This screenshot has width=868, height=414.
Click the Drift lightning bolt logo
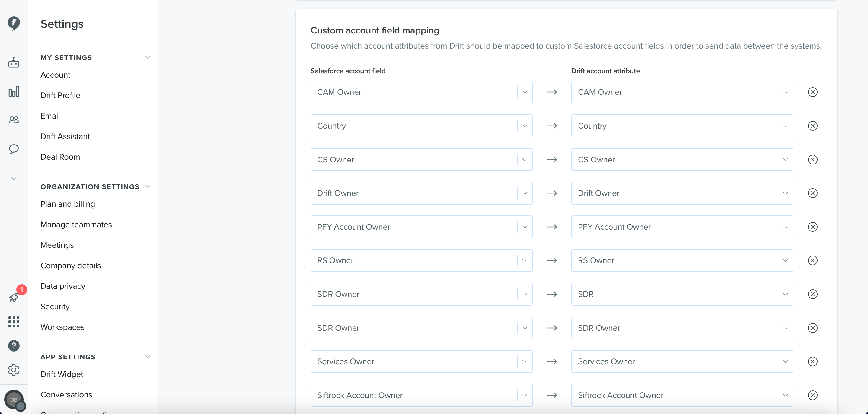(x=14, y=23)
